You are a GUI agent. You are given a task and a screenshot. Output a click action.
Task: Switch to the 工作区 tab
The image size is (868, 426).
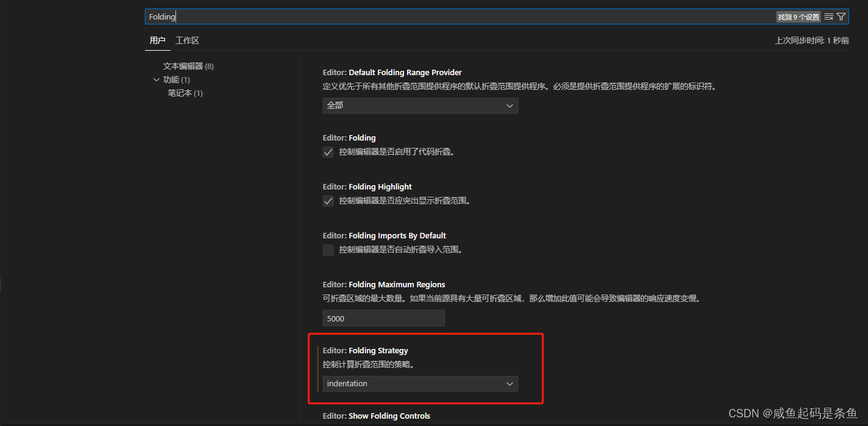pyautogui.click(x=187, y=40)
